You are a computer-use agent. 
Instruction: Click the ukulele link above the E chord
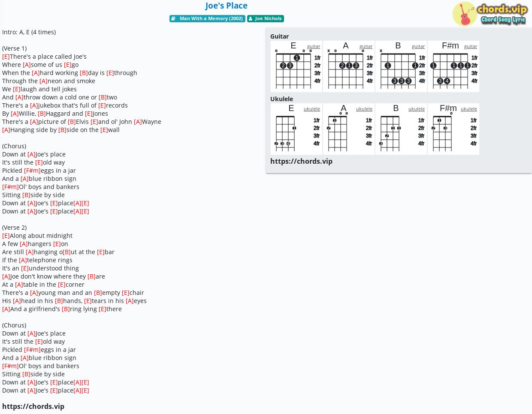pos(312,109)
